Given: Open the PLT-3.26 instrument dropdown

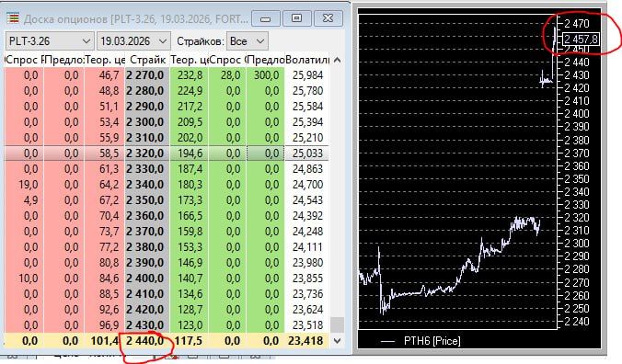Looking at the screenshot, I should pyautogui.click(x=50, y=41).
